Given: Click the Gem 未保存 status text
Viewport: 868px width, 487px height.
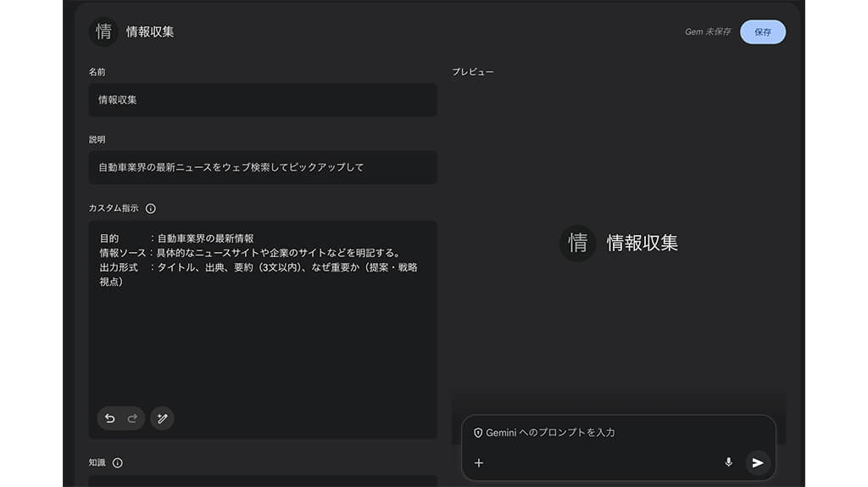Looking at the screenshot, I should click(707, 32).
